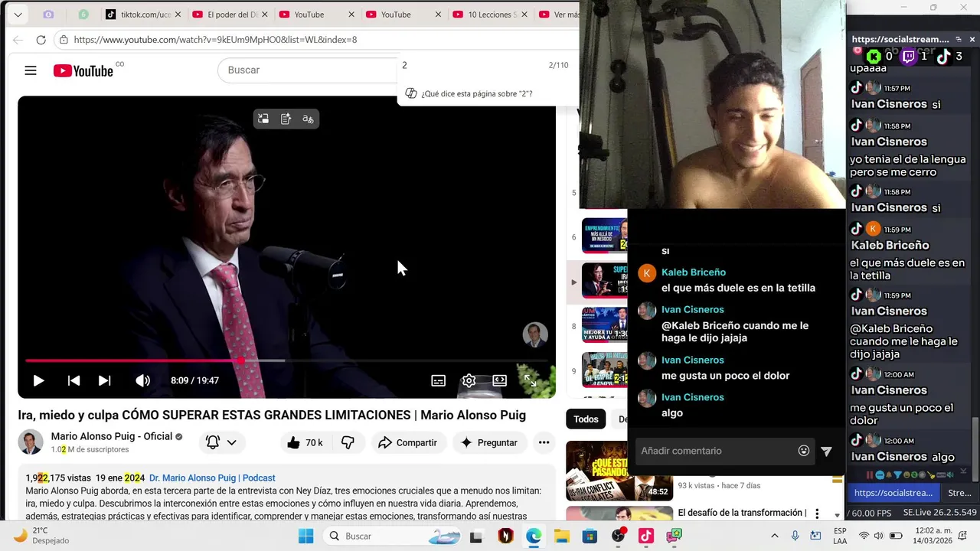Share the video via Compartir button
Viewport: 980px width, 551px height.
(x=407, y=442)
